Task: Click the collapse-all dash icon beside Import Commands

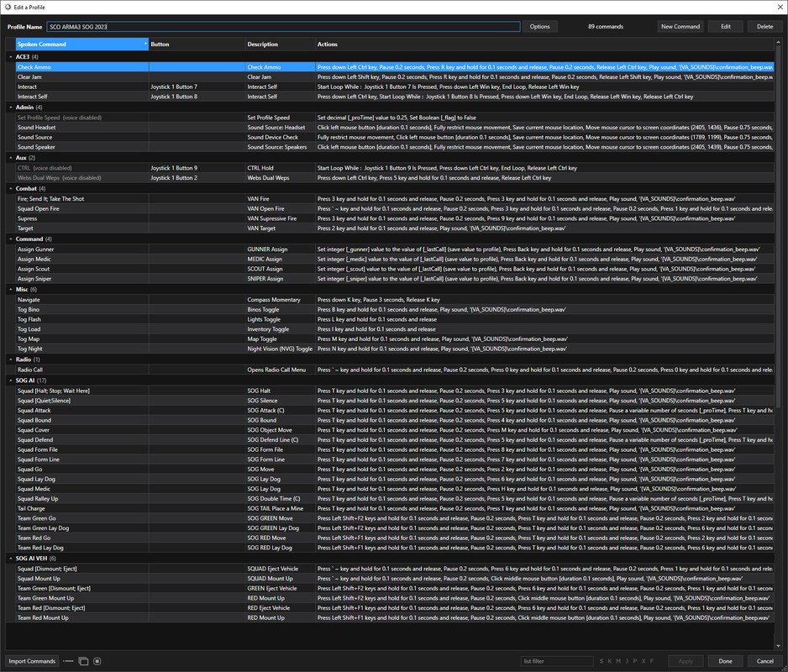Action: coord(69,661)
